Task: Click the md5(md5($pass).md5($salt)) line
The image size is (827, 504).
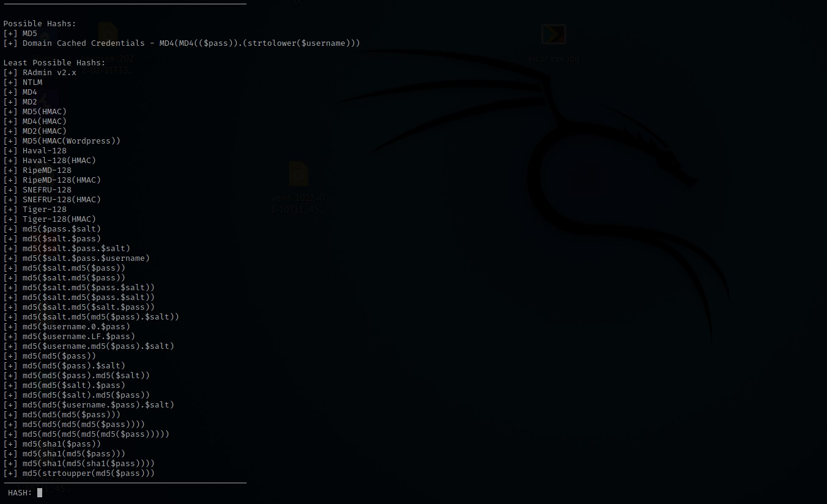Action: [86, 376]
